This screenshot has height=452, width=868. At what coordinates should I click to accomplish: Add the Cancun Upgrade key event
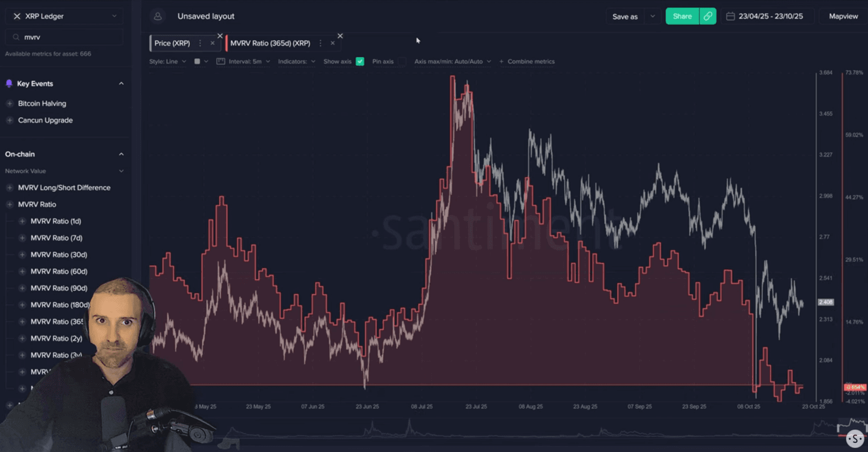coord(10,120)
